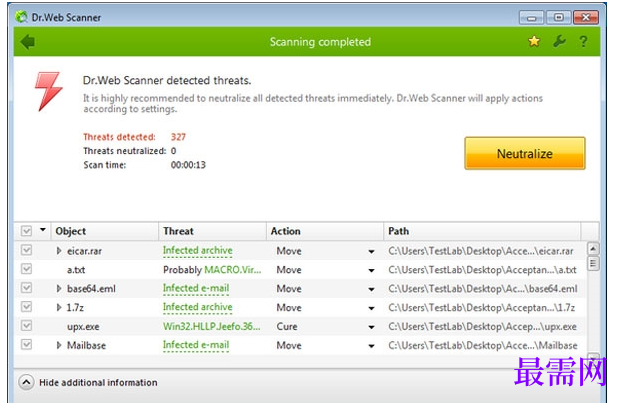Viewport: 626px width, 403px height.
Task: Click the Threats detected count 327
Action: click(178, 137)
